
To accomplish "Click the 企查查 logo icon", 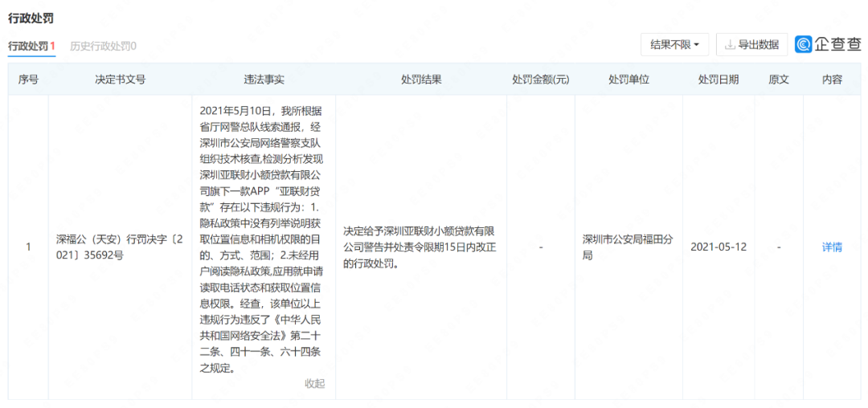I will tap(804, 44).
